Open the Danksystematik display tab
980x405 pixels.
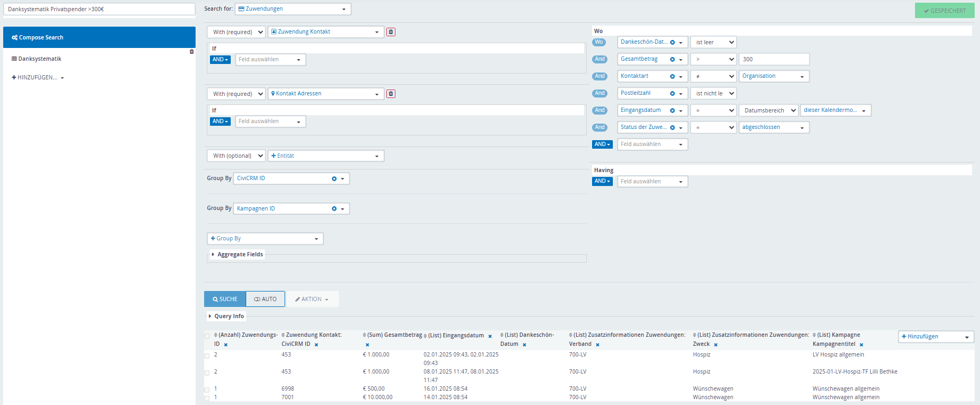coord(40,59)
